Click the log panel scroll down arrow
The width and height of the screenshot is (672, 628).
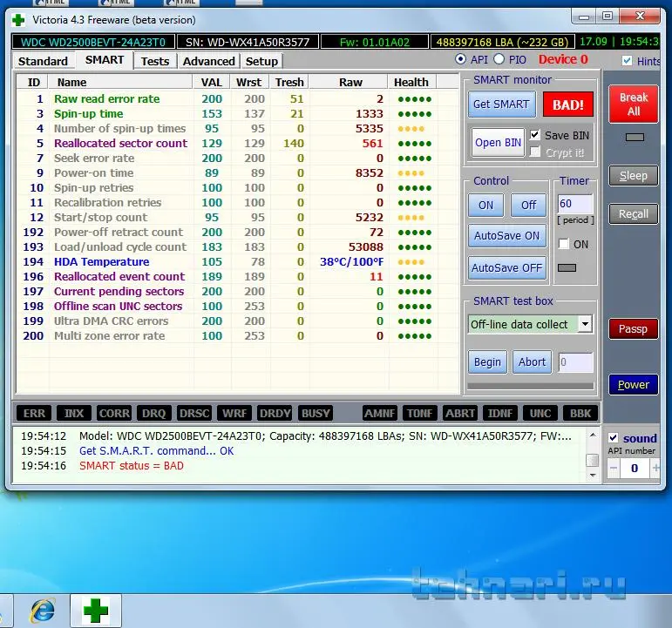[x=593, y=475]
